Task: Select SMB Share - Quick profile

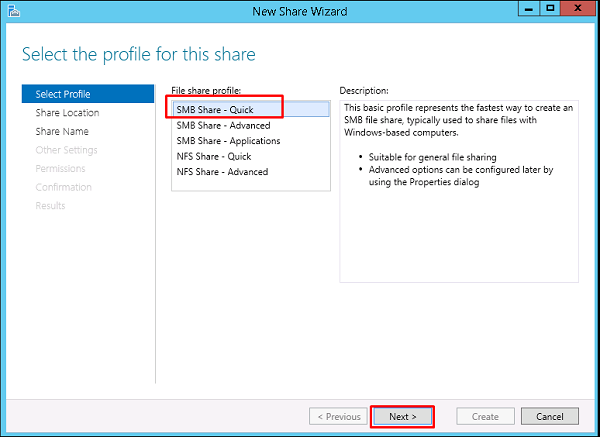Action: tap(214, 110)
